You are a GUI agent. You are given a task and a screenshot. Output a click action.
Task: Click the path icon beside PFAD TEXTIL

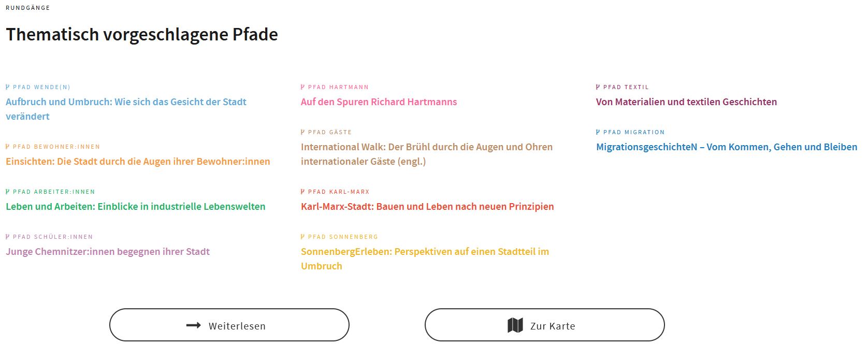click(x=598, y=87)
